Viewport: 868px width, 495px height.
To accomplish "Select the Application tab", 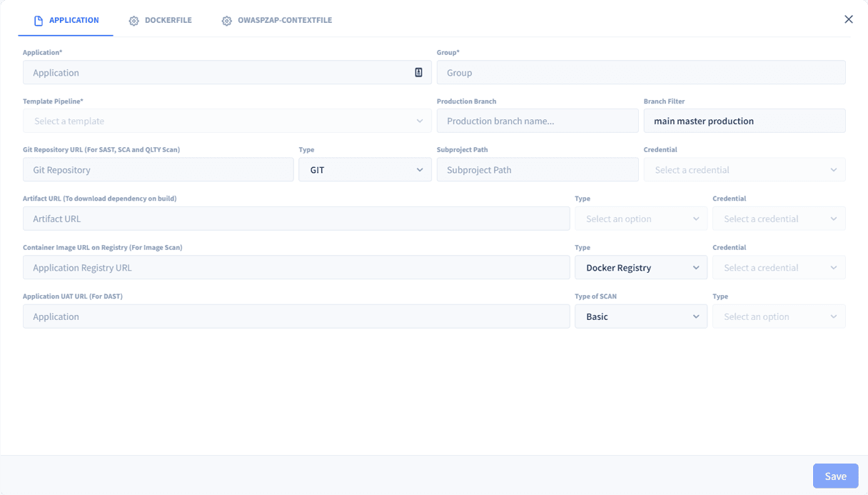I will [x=66, y=21].
